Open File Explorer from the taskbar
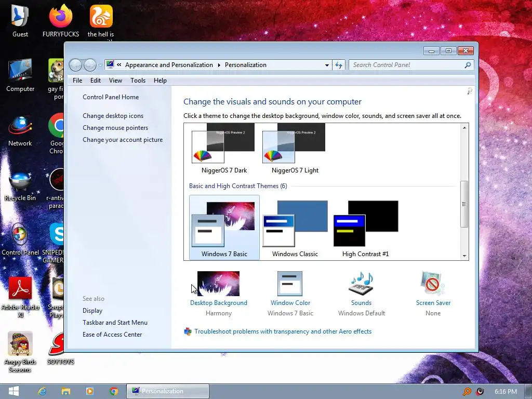The height and width of the screenshot is (399, 532). click(x=66, y=391)
